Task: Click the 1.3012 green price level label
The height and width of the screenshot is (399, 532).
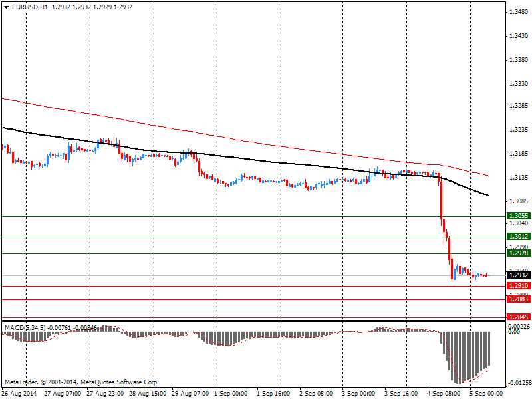Action: tap(519, 237)
